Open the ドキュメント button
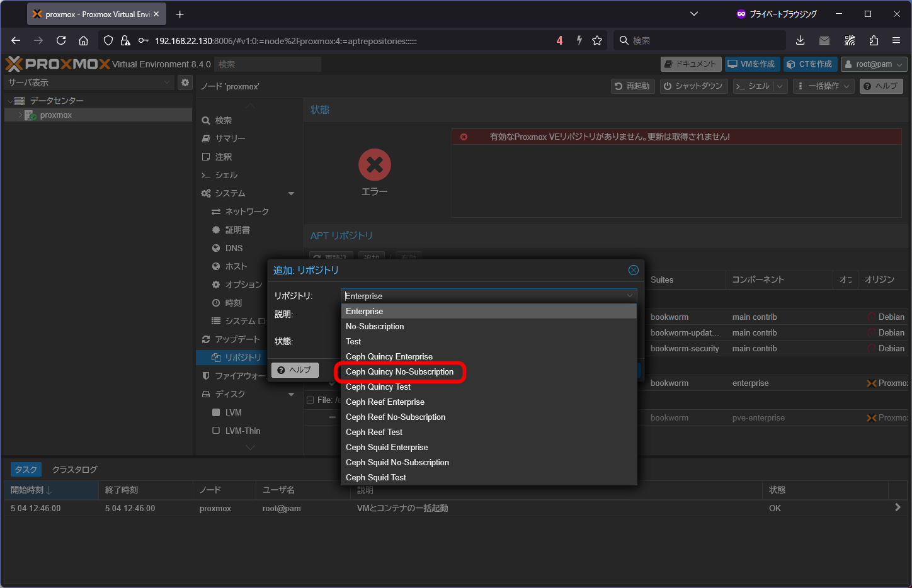 691,64
